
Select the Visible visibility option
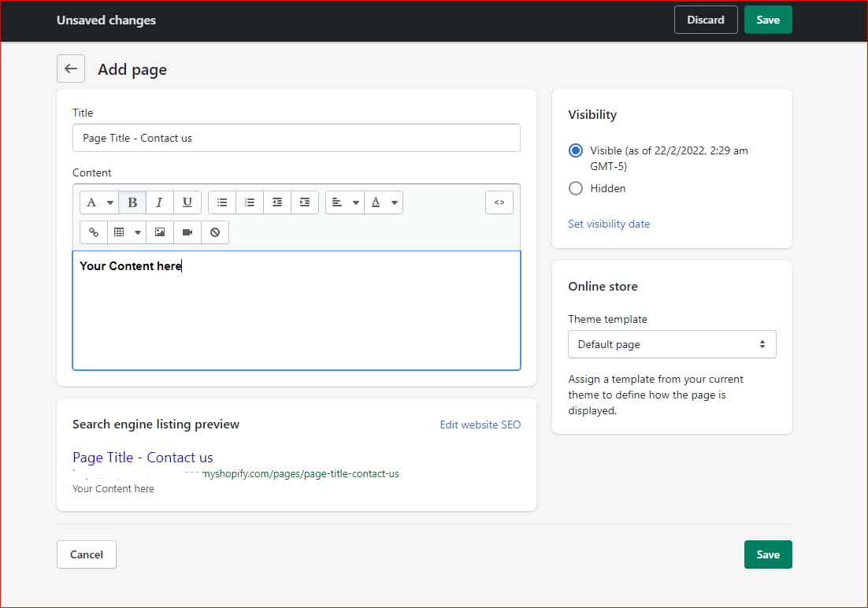point(575,150)
